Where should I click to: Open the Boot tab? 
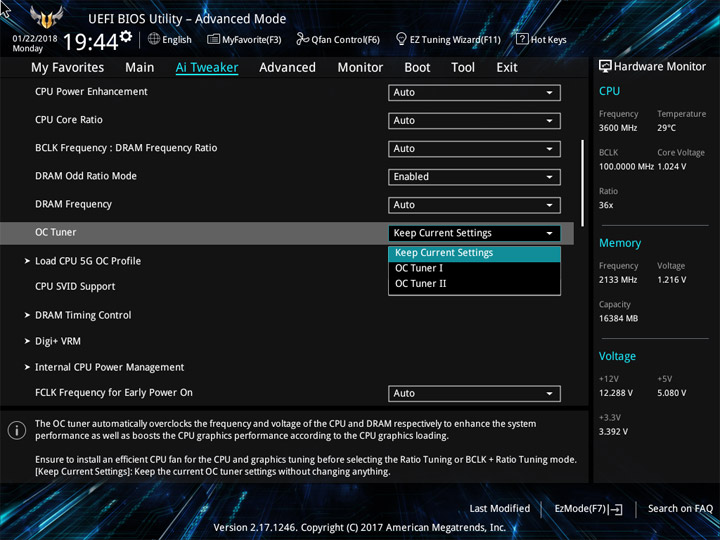(x=417, y=68)
